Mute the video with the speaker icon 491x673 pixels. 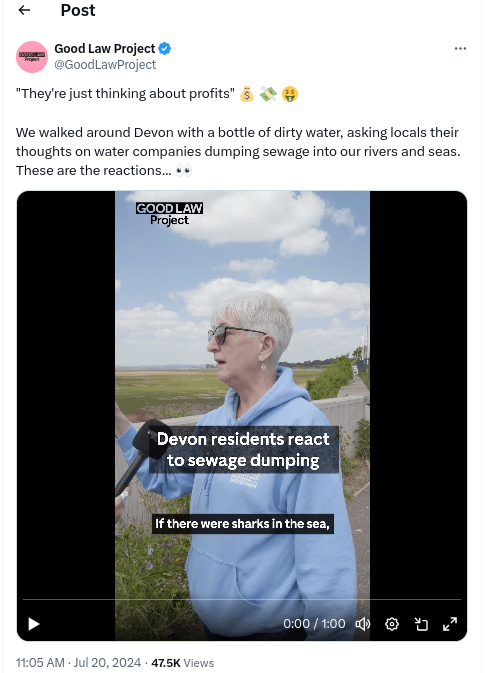point(363,624)
